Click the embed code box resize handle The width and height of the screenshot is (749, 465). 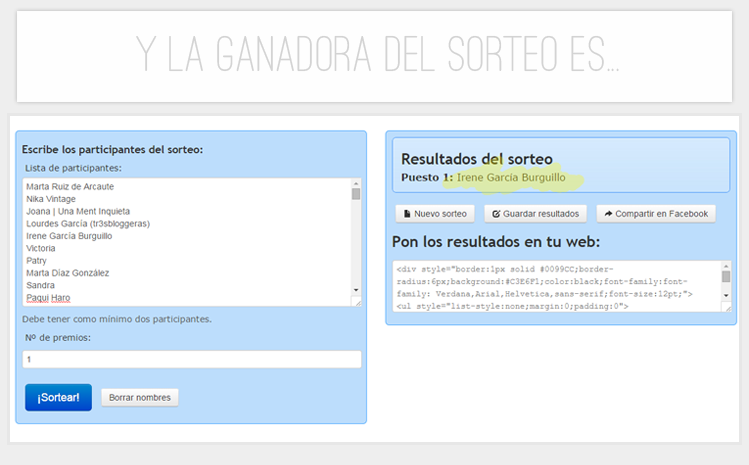pos(727,307)
